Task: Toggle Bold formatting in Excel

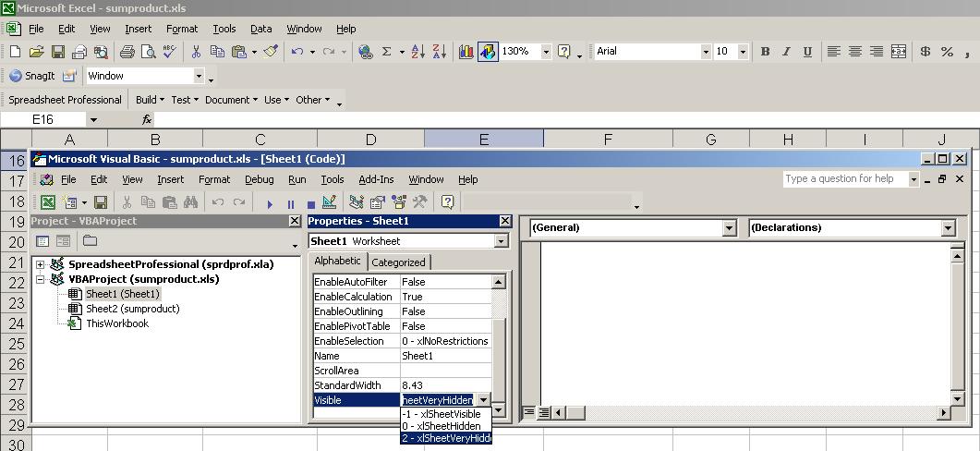Action: (x=765, y=52)
